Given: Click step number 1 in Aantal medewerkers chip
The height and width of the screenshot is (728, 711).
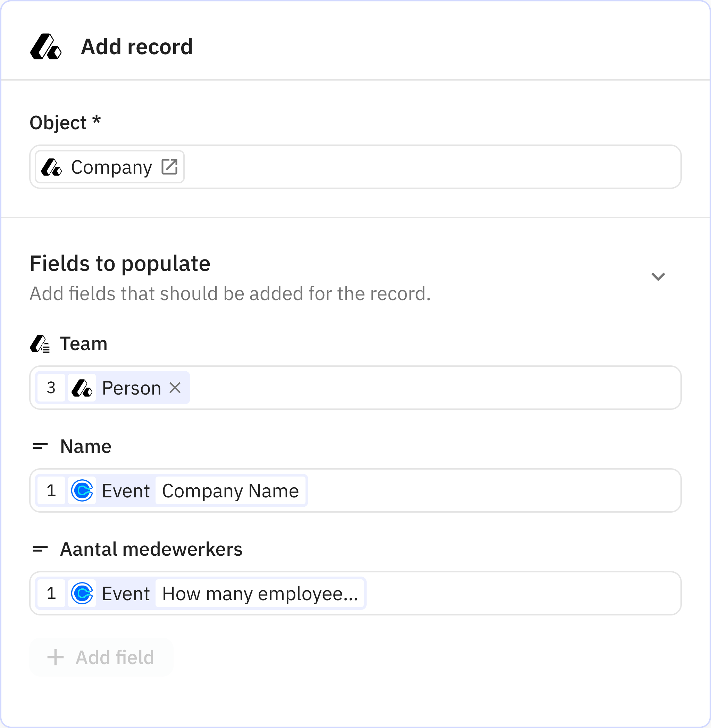Looking at the screenshot, I should (x=51, y=593).
